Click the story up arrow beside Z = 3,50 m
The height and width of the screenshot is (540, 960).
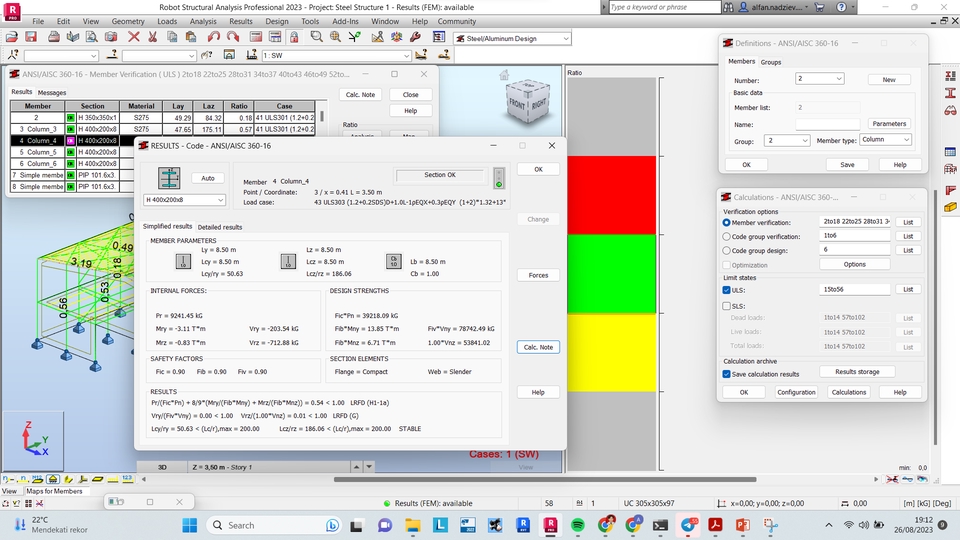tap(356, 467)
